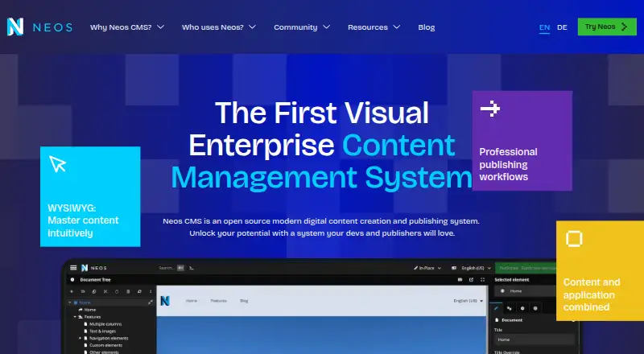Image resolution: width=644 pixels, height=354 pixels.
Task: Click the plus add-node icon in Document Tree toolbar
Action: click(72, 291)
